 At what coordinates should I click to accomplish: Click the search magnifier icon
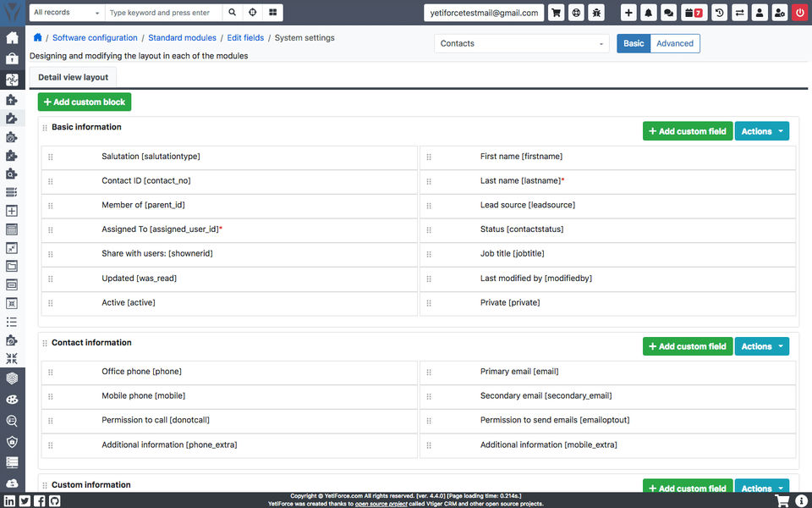pos(233,13)
